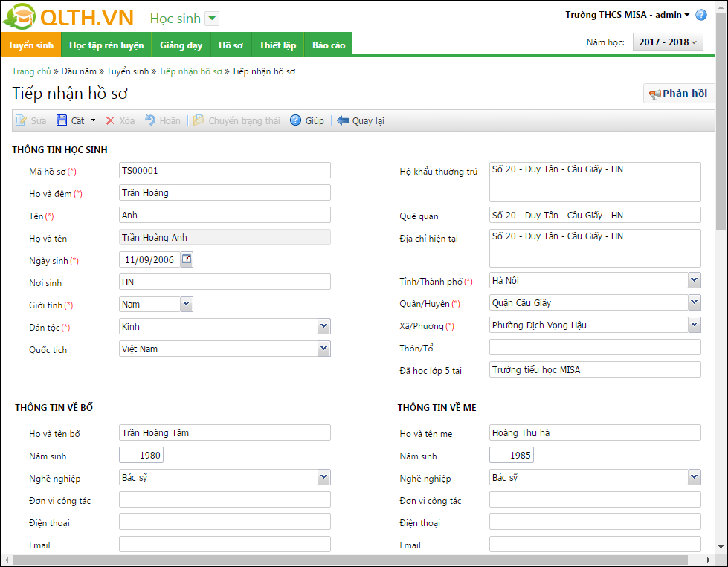Click the empty Thôn/Tổ field
The height and width of the screenshot is (567, 728).
pyautogui.click(x=595, y=347)
